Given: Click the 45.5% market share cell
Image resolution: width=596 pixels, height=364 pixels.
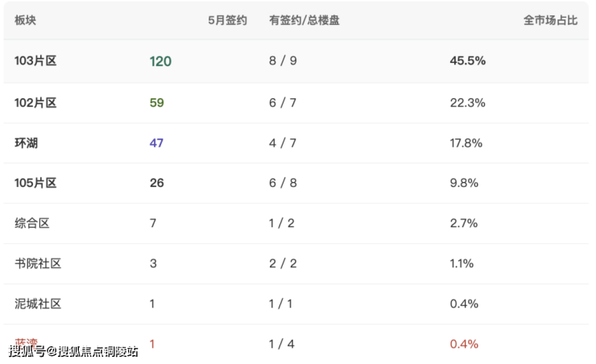Looking at the screenshot, I should point(467,60).
